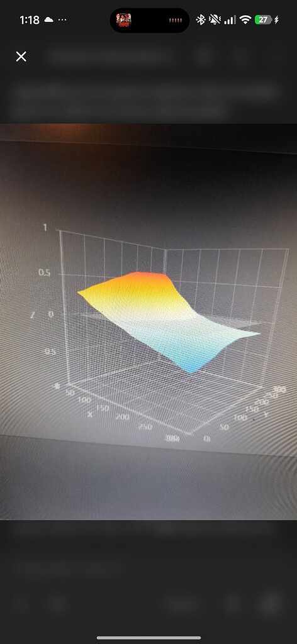Tap the home indicator bar at screen bottom
This screenshot has height=644, width=297.
point(148,638)
